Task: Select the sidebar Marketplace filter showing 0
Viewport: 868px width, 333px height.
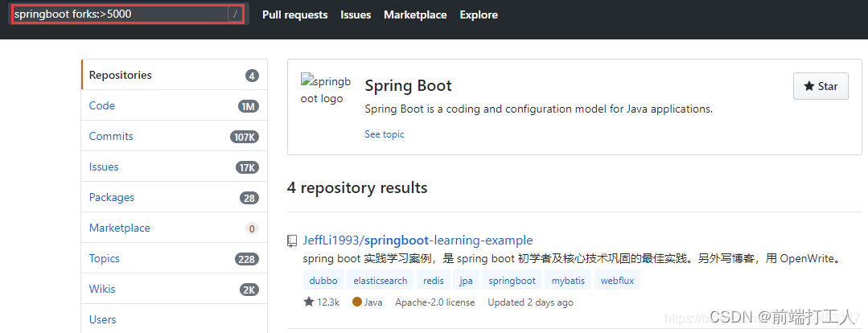Action: point(175,228)
